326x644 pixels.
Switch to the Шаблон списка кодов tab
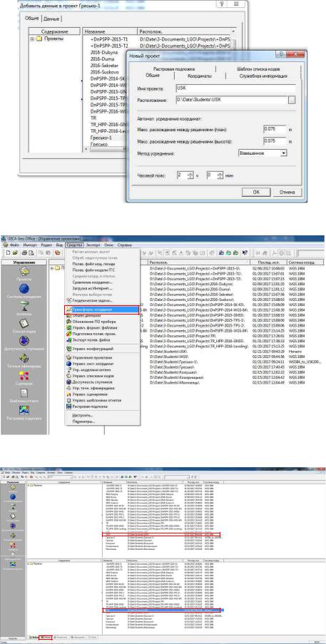click(259, 69)
